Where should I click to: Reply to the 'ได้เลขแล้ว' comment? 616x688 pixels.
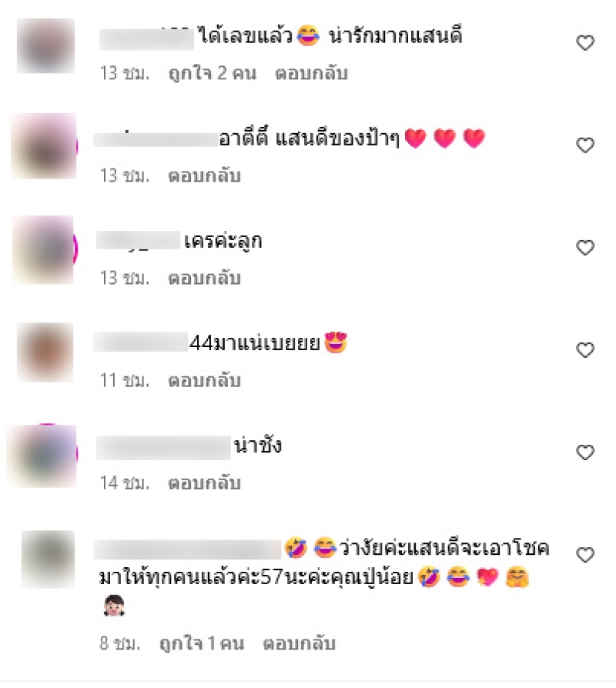pos(311,73)
